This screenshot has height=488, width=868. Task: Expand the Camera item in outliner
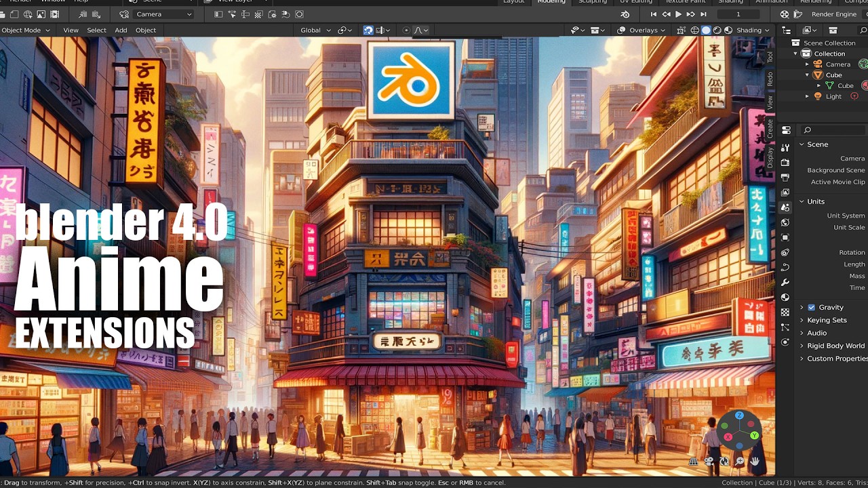807,64
